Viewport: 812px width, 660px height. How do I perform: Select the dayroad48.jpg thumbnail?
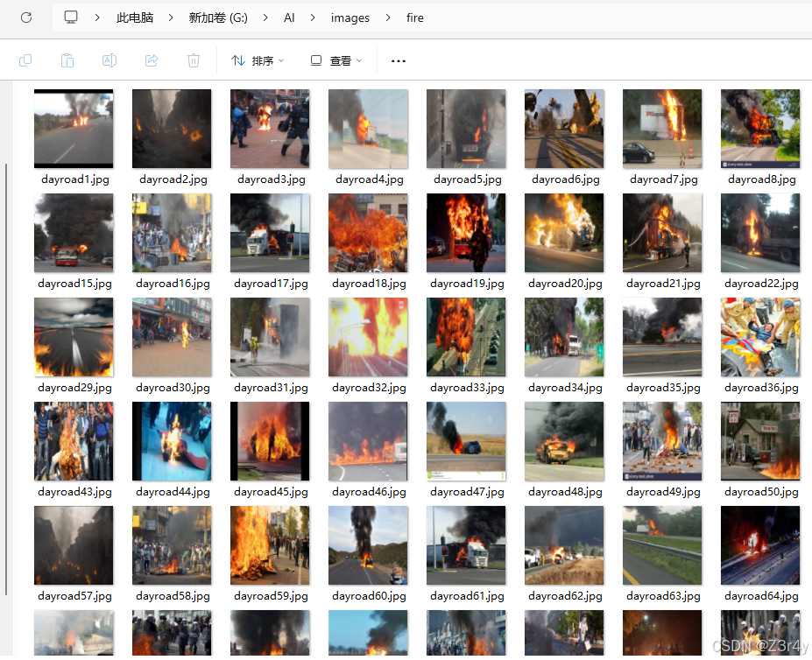[x=564, y=441]
